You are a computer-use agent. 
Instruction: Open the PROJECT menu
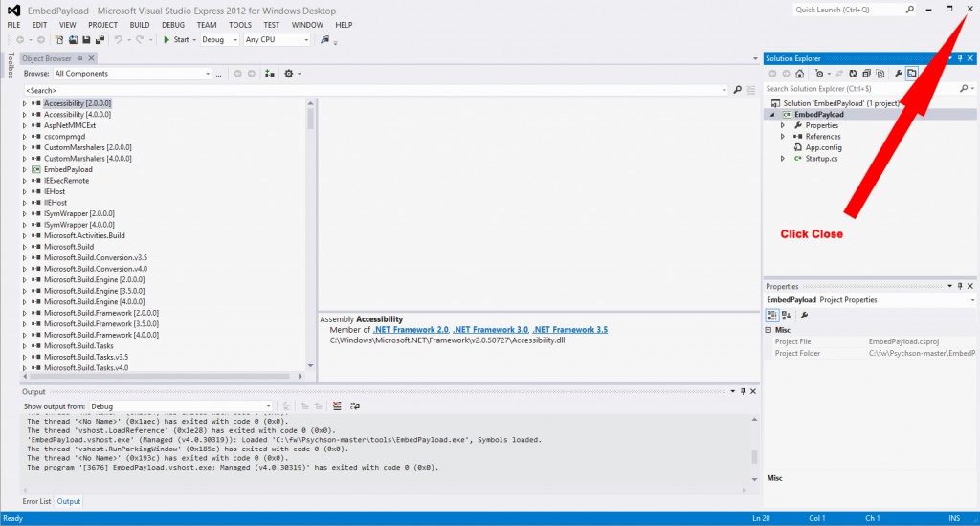[102, 25]
